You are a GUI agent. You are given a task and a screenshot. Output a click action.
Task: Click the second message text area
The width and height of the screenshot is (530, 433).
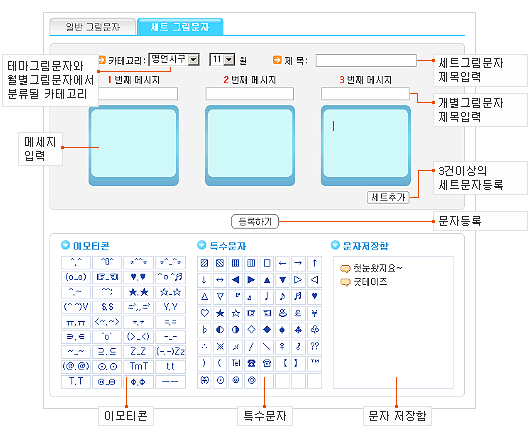[250, 143]
